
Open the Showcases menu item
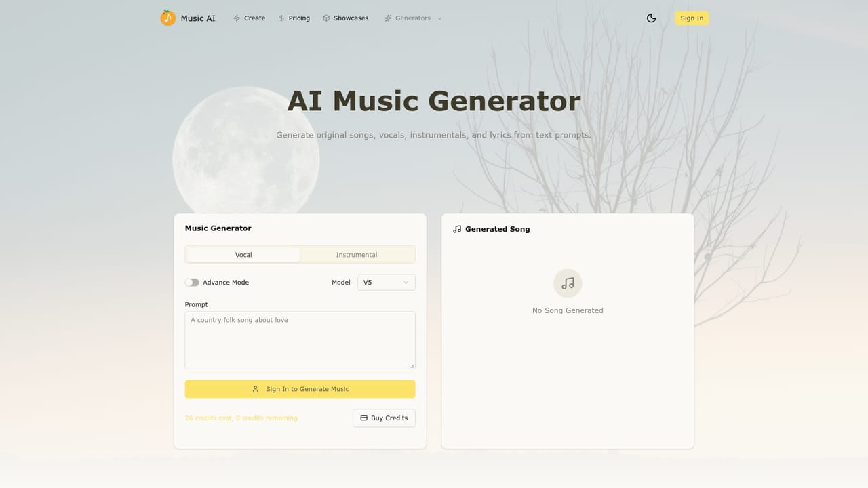point(345,18)
